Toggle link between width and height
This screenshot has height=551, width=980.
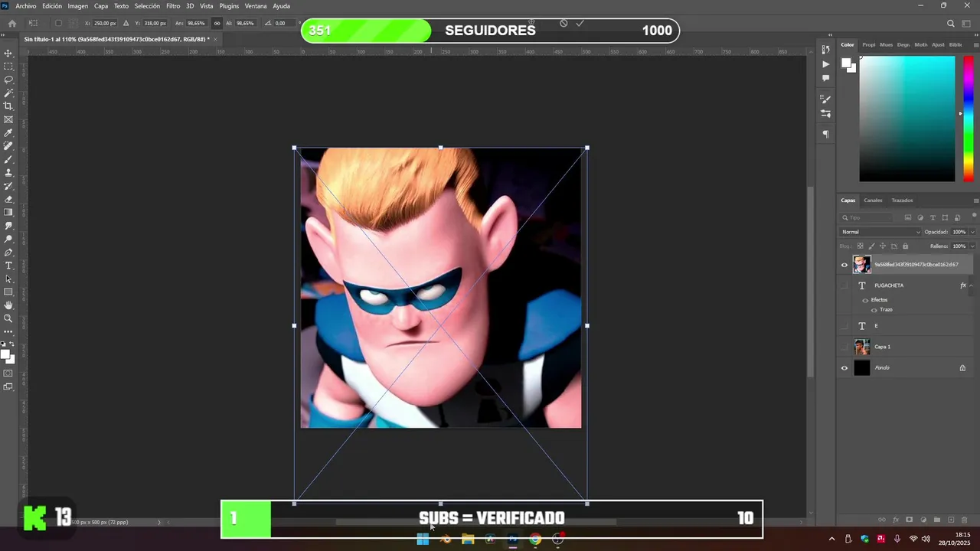(217, 24)
